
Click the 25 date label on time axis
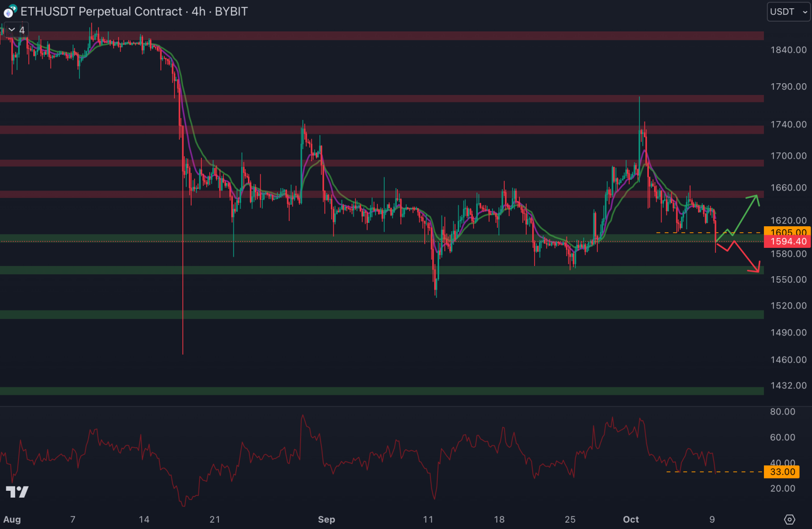[x=570, y=520]
